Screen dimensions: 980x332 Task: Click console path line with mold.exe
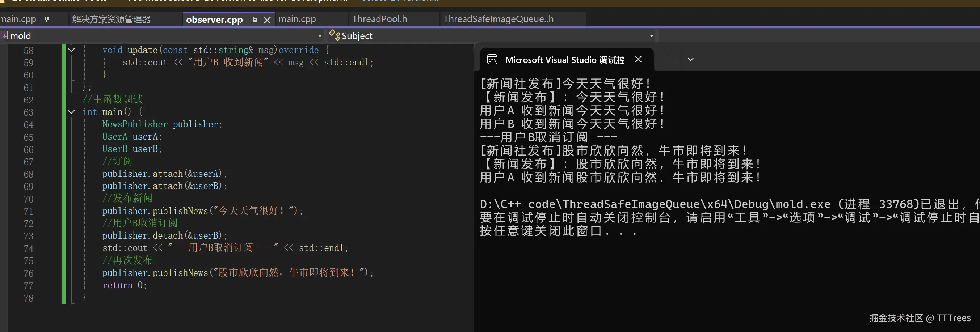click(730, 204)
